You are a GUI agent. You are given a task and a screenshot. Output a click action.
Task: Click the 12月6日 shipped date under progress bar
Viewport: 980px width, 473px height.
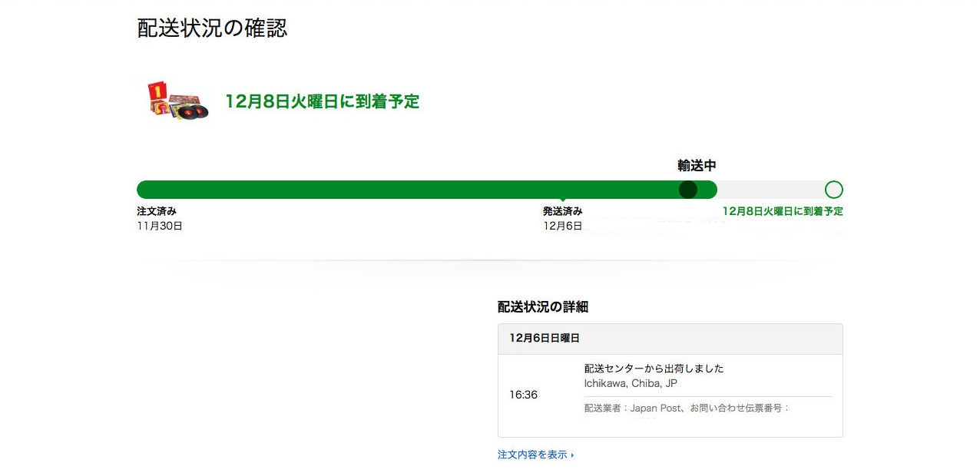(562, 226)
